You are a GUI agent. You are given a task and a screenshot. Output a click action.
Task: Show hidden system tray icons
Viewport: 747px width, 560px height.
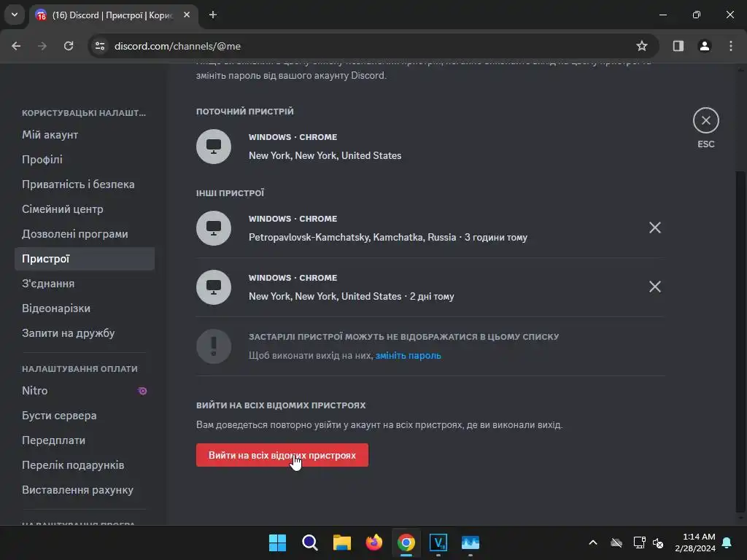592,542
